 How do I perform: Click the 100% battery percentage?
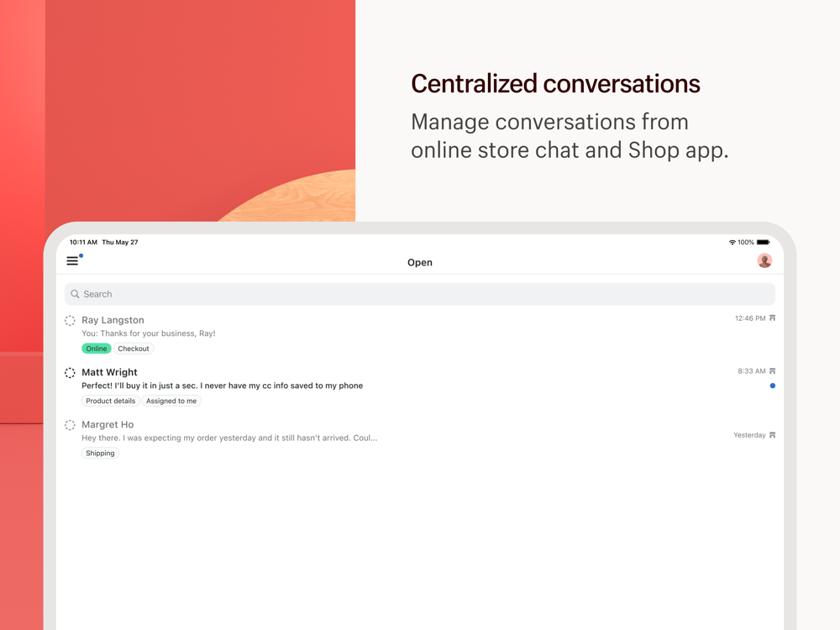746,242
